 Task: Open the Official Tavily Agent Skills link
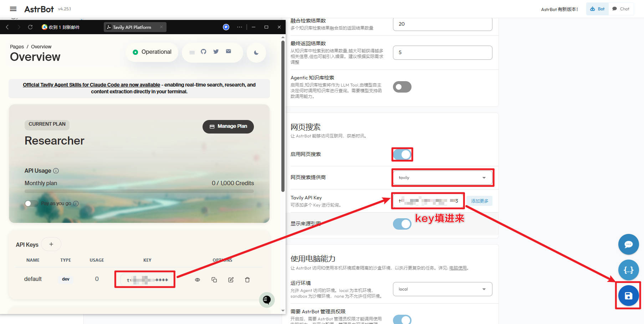(91, 85)
